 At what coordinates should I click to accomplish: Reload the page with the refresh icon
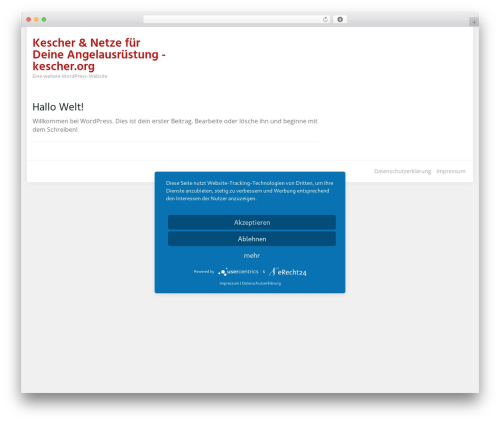pos(325,20)
